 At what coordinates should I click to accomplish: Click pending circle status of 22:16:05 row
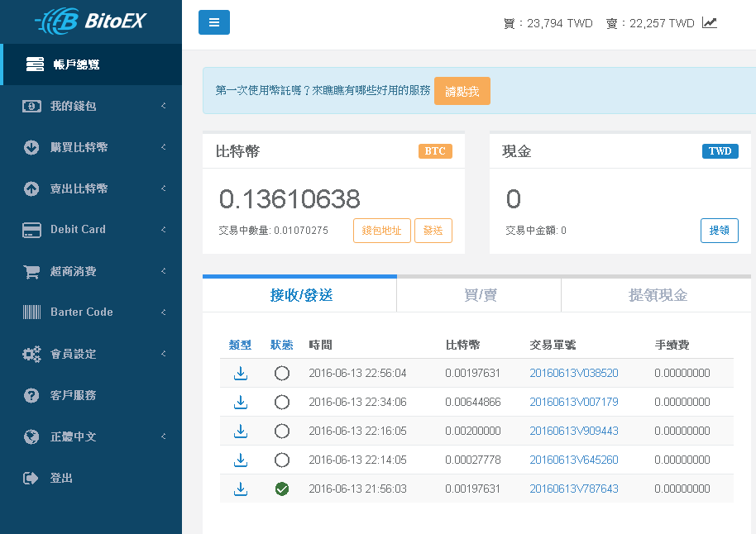tap(282, 431)
